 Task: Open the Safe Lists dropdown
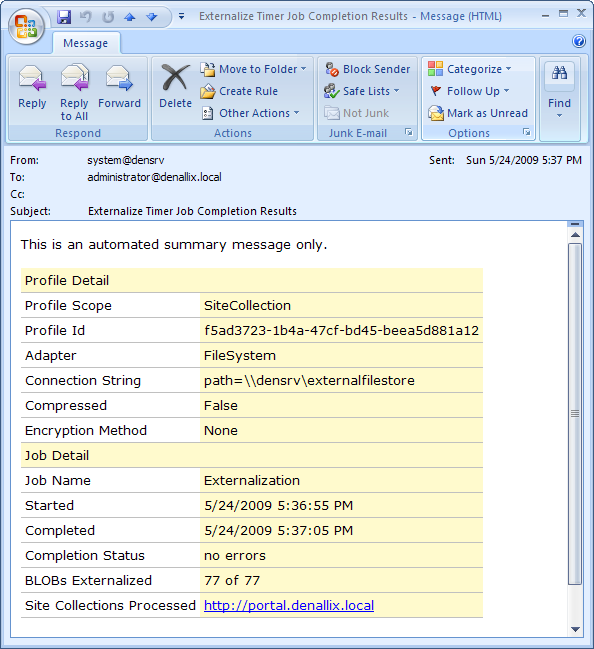362,91
